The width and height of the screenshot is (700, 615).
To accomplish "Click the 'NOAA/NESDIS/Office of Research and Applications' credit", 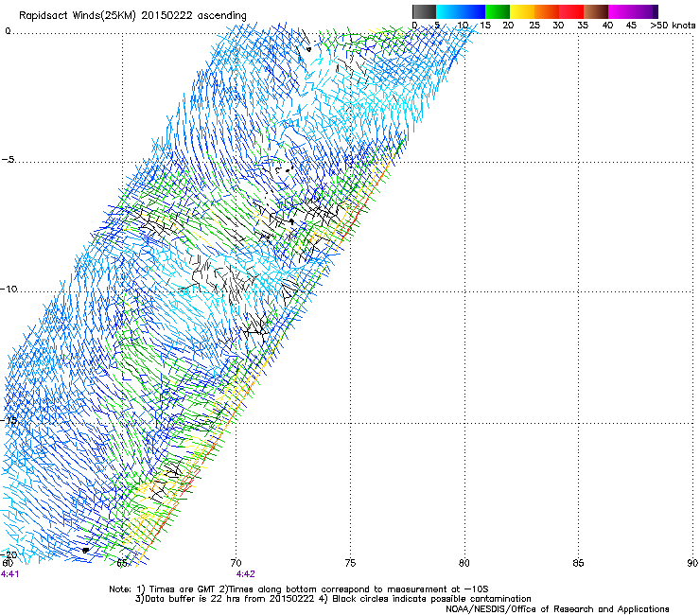I will (x=557, y=609).
